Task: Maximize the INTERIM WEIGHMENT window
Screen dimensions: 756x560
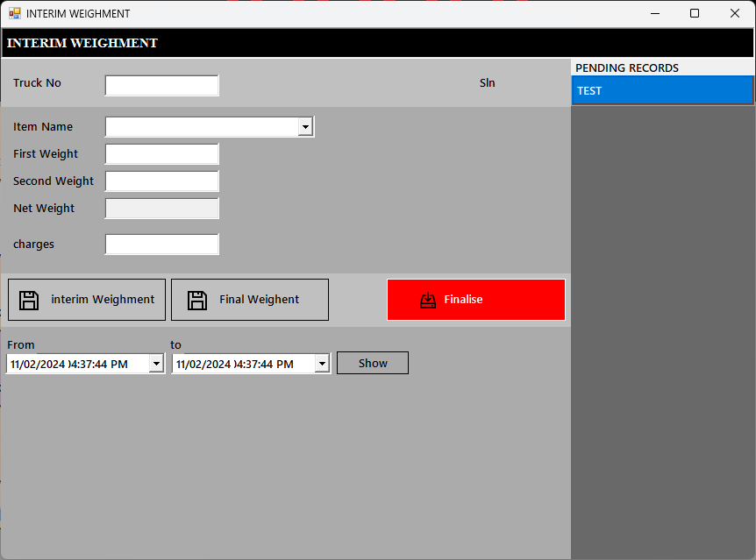Action: (x=695, y=13)
